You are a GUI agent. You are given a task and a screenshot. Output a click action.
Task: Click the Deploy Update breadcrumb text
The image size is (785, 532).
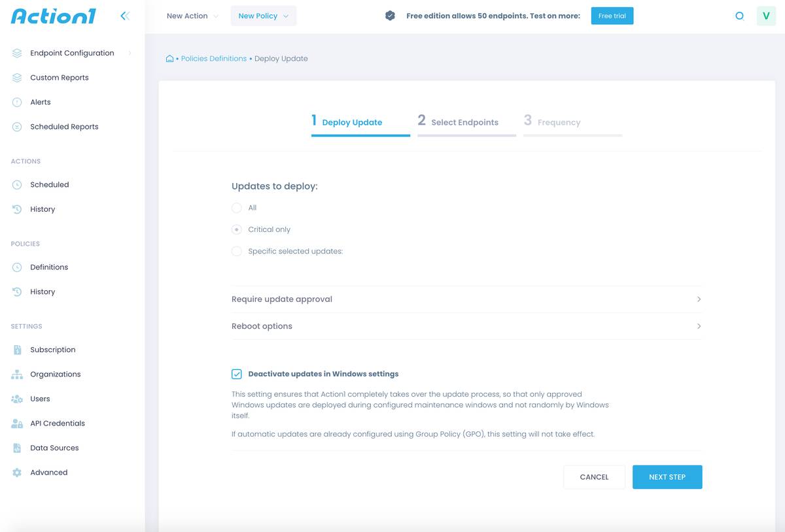pyautogui.click(x=281, y=59)
